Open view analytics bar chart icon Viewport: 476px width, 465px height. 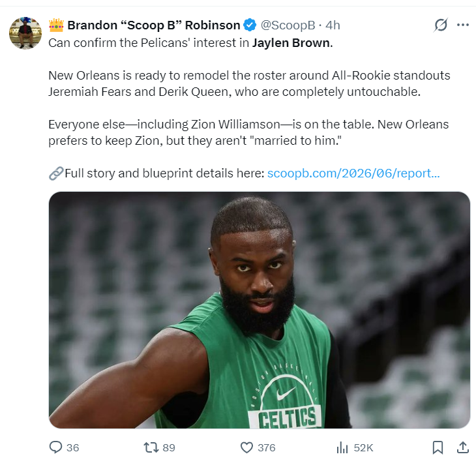pos(342,447)
